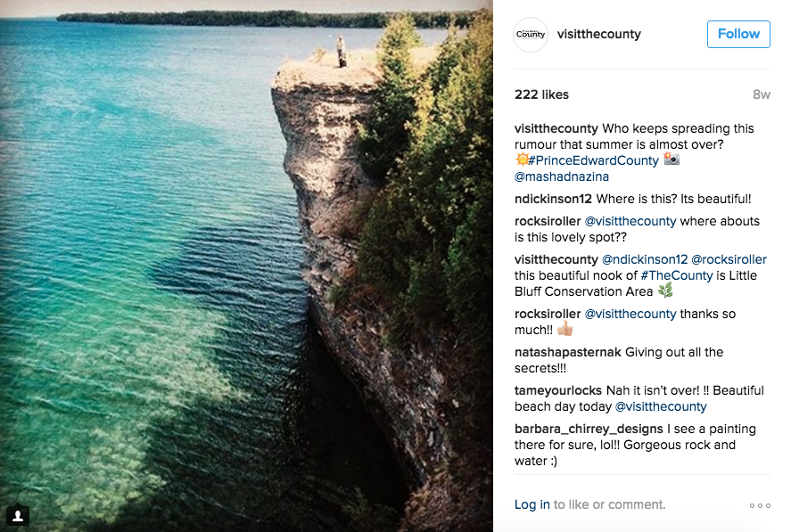Open the @mashadnazina mention
791x532 pixels.
pyautogui.click(x=562, y=177)
